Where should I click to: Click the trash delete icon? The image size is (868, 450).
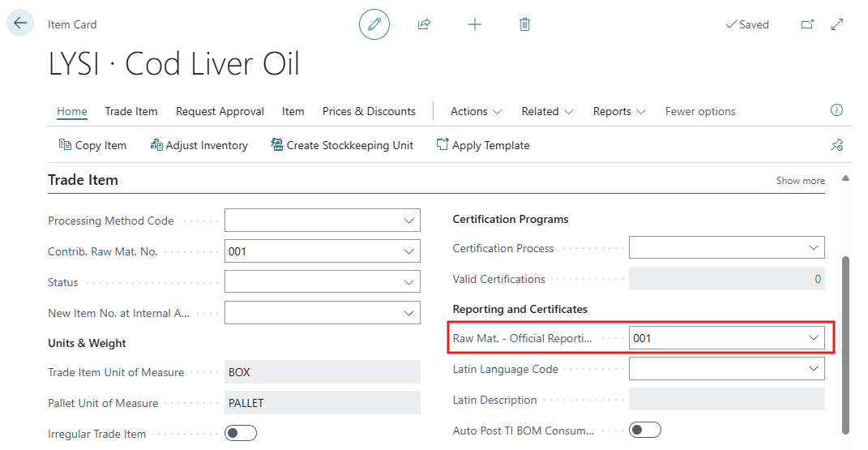tap(525, 24)
